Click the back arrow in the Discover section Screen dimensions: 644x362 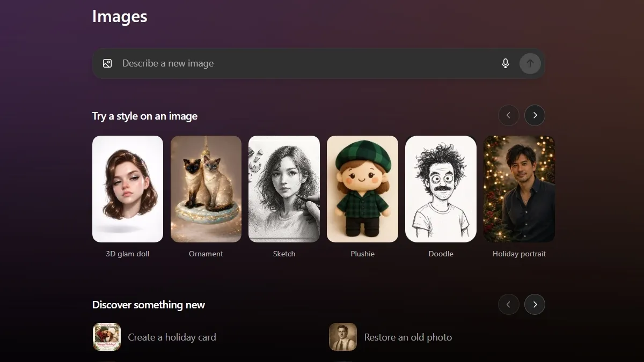(x=509, y=304)
